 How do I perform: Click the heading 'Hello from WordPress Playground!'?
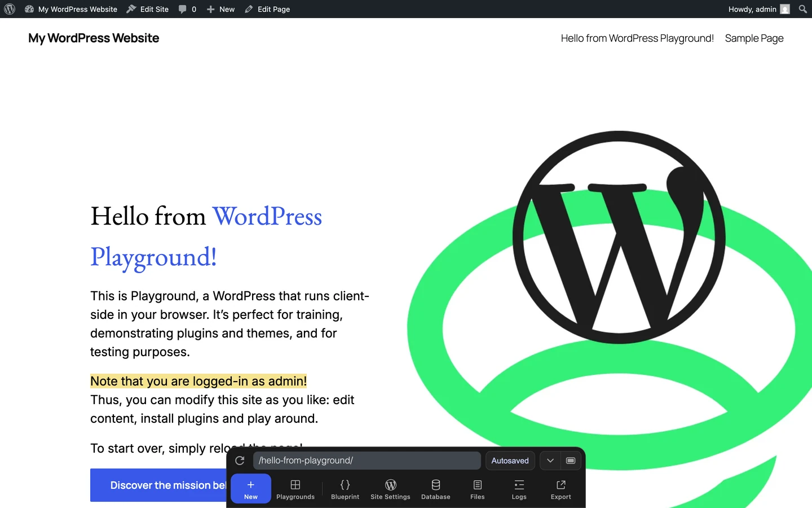pyautogui.click(x=206, y=237)
